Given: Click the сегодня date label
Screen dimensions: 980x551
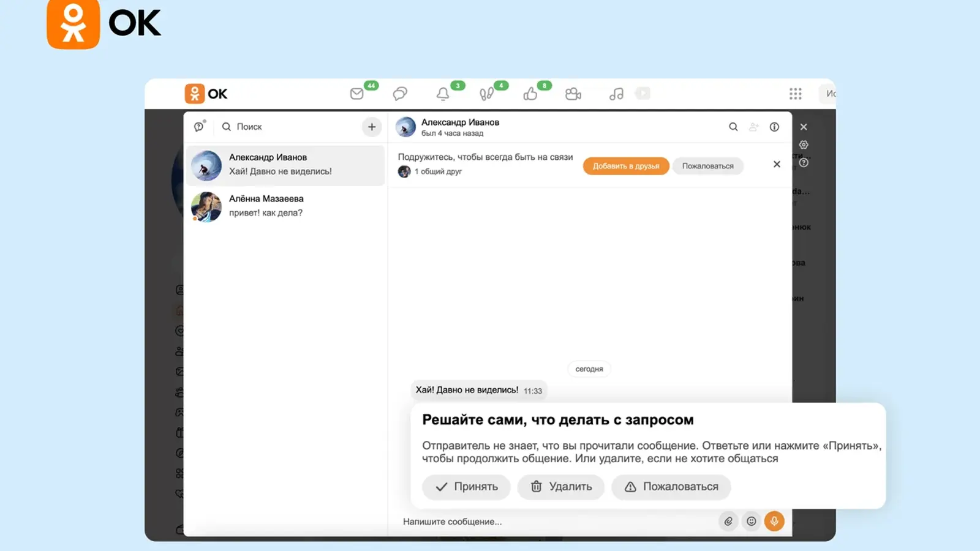Looking at the screenshot, I should tap(589, 369).
